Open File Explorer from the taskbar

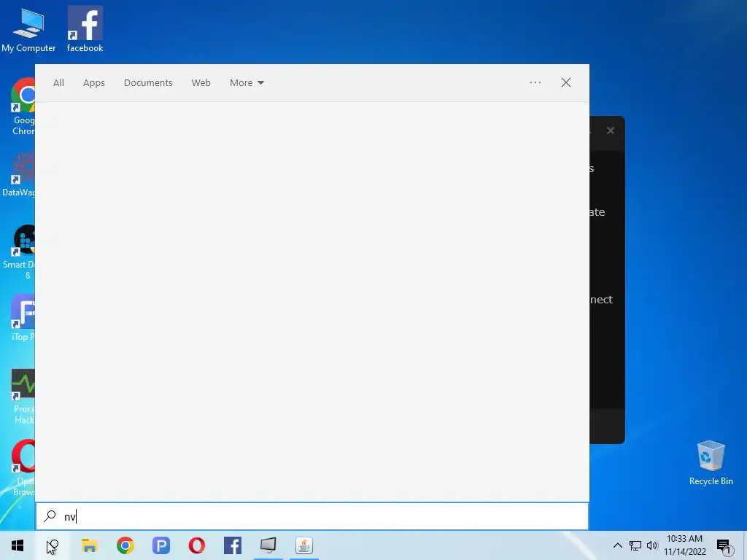tap(89, 545)
